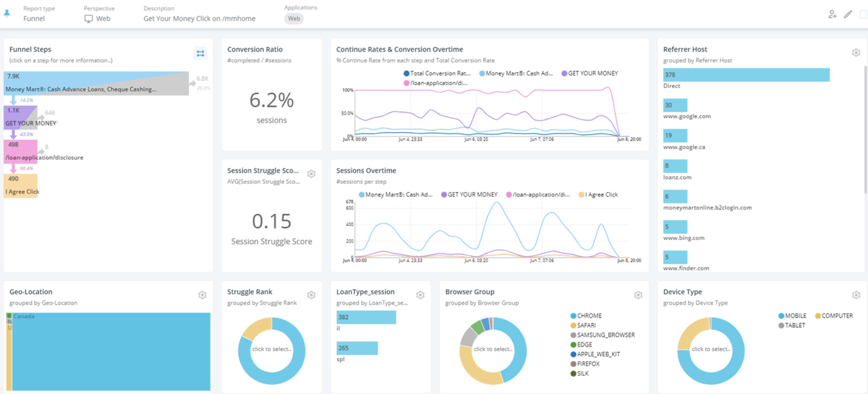The image size is (868, 394).
Task: Open Session Struggle Score settings gear
Action: point(311,173)
